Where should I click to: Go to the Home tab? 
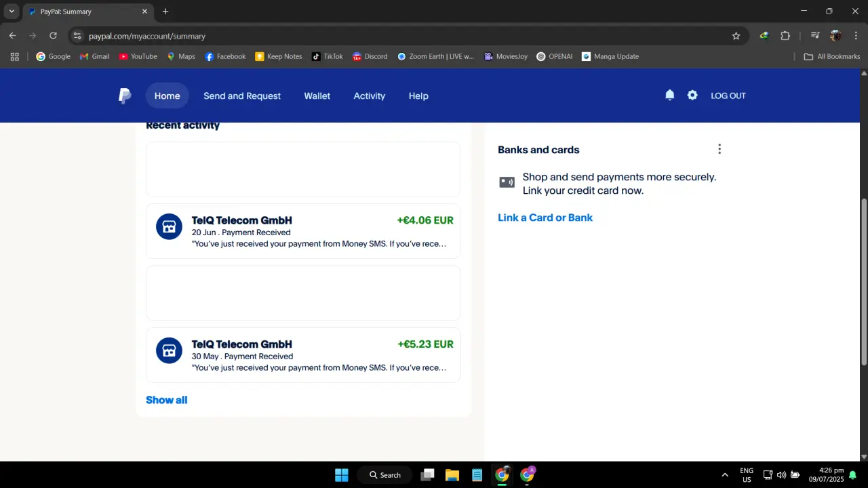pos(167,96)
